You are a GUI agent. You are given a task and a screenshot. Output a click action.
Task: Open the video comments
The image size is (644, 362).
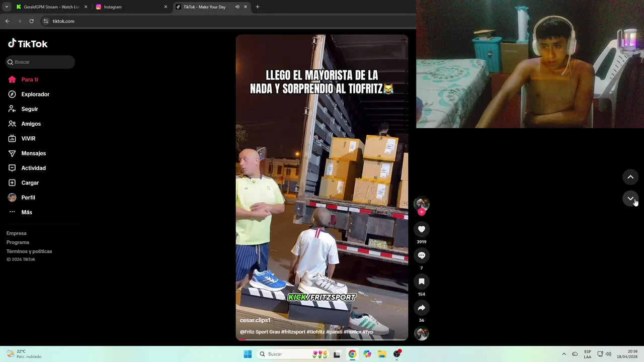[x=422, y=255]
